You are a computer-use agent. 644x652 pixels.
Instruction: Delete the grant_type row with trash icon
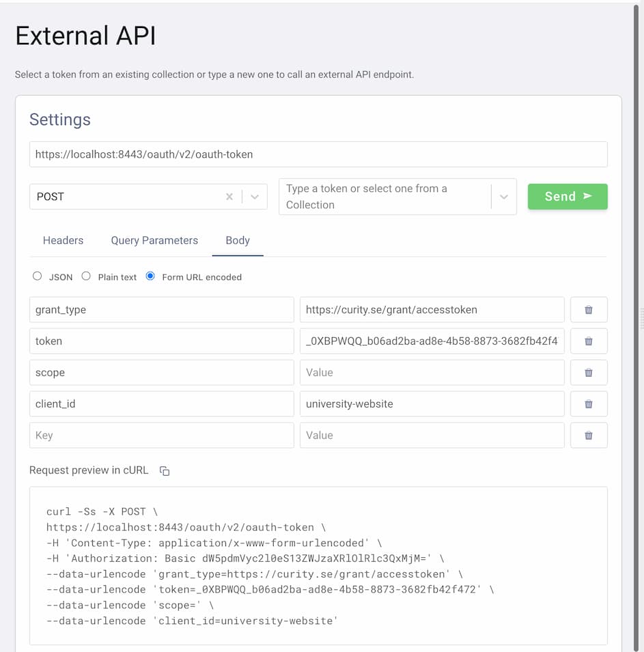click(x=588, y=309)
